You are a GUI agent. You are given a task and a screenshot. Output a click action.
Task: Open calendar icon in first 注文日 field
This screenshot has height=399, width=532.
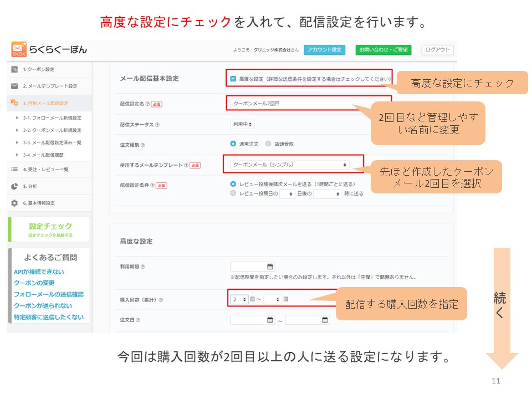[x=270, y=320]
